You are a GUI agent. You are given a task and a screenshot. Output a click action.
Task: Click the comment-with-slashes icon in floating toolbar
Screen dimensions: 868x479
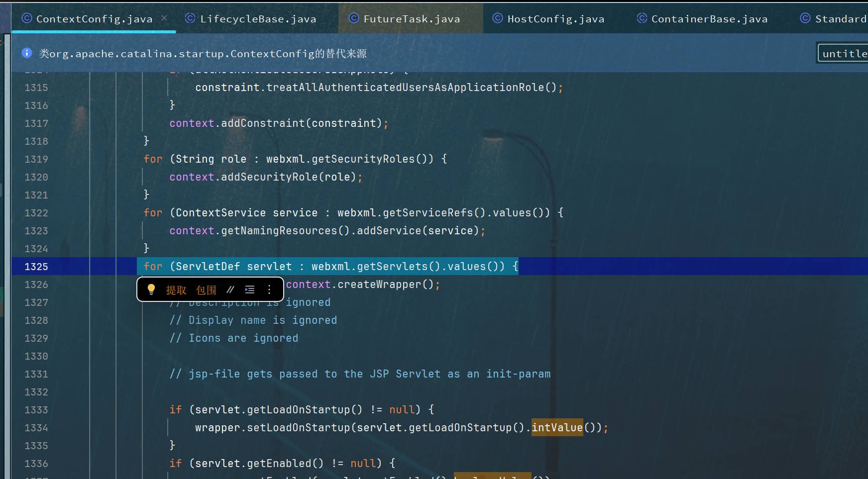(x=230, y=289)
